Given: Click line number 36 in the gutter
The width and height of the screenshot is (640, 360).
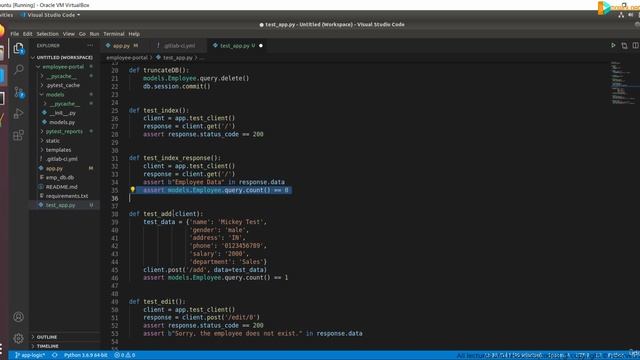Looking at the screenshot, I should 115,198.
